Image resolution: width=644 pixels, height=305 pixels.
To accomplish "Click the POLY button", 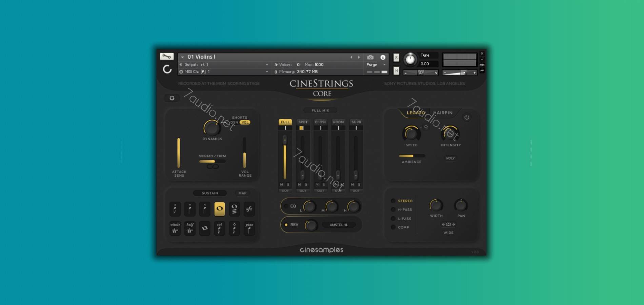I will tap(450, 158).
